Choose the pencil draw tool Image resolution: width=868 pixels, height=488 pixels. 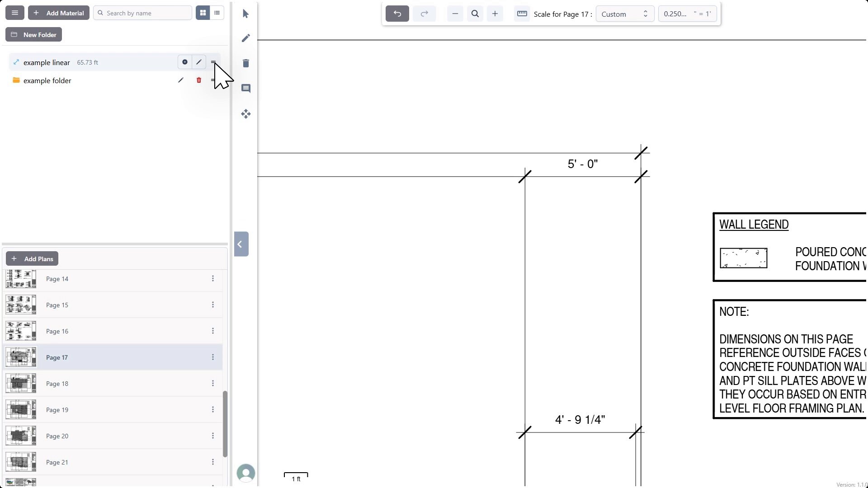[x=246, y=38]
